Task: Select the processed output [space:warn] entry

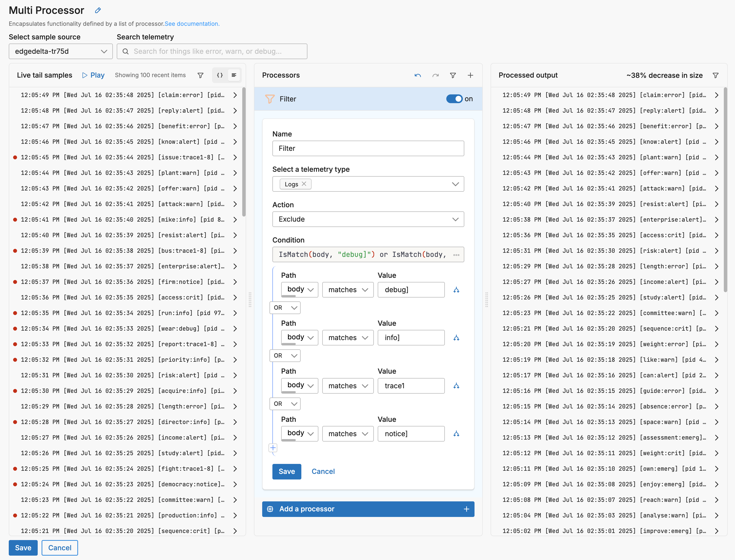Action: click(604, 422)
